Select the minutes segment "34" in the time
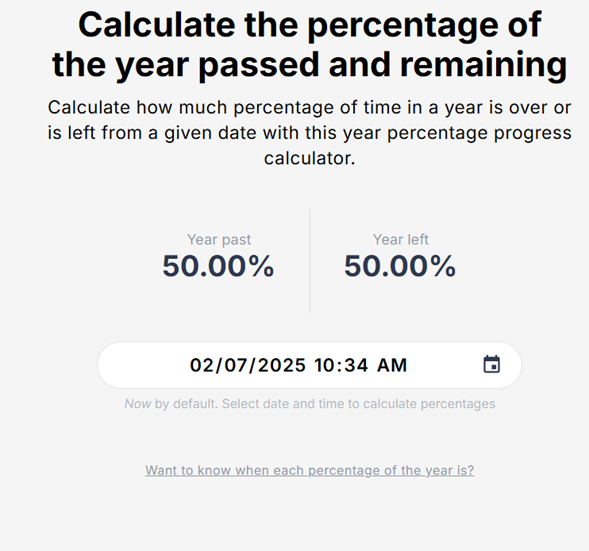The height and width of the screenshot is (551, 589). pyautogui.click(x=356, y=365)
